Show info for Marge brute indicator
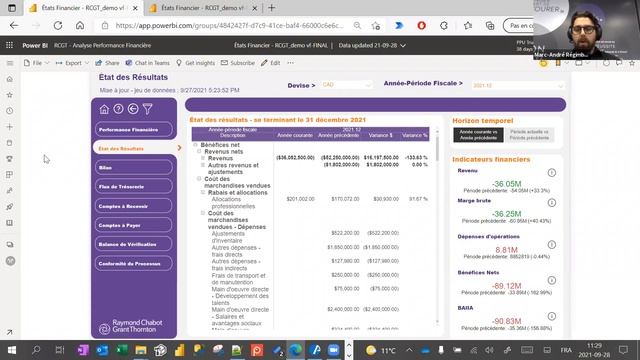The width and height of the screenshot is (640, 360). [x=551, y=203]
